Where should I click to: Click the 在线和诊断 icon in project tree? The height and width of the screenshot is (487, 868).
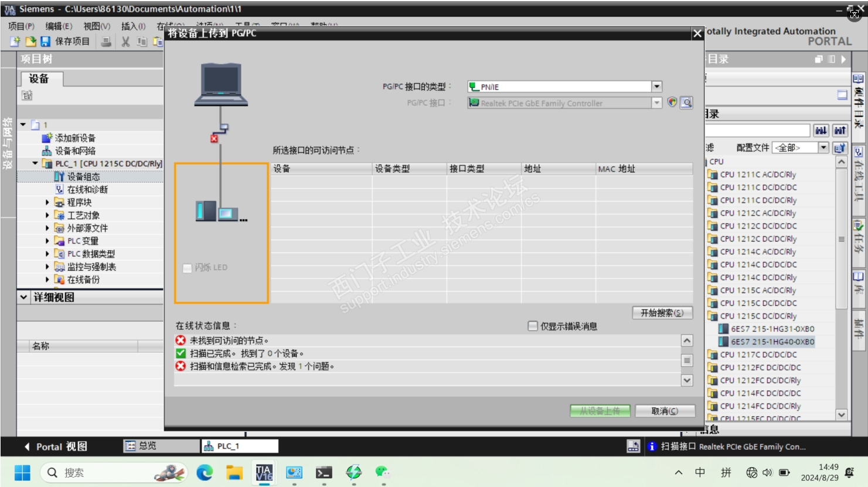click(59, 189)
